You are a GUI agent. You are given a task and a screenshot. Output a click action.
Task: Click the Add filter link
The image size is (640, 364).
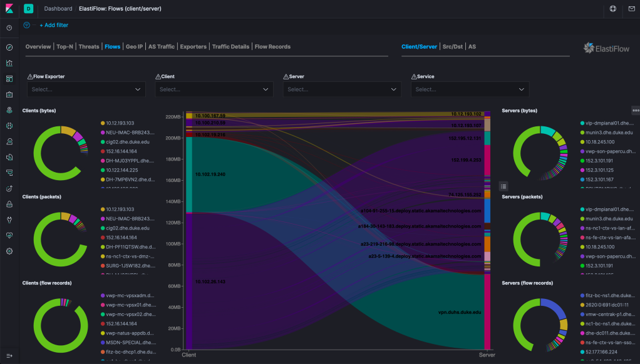click(54, 25)
